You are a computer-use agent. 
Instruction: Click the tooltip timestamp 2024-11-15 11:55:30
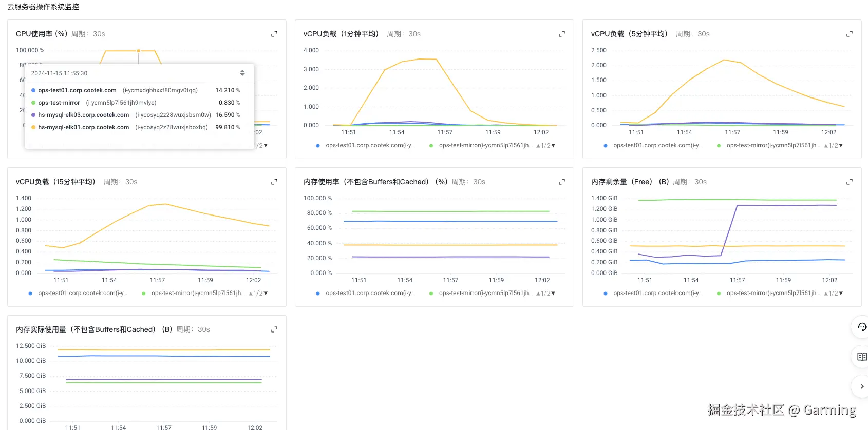pyautogui.click(x=59, y=73)
